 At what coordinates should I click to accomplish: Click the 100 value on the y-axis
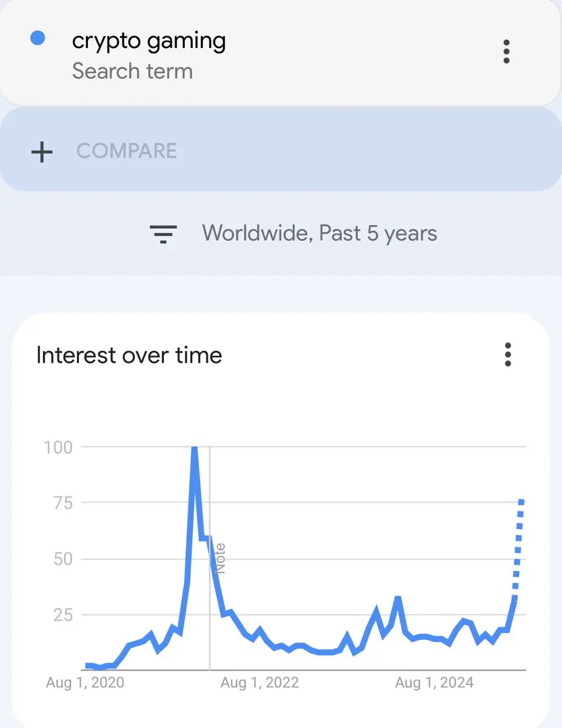point(58,447)
